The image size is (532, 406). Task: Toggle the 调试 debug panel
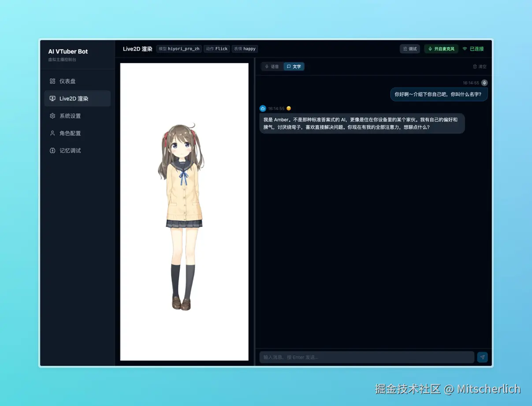click(x=409, y=49)
